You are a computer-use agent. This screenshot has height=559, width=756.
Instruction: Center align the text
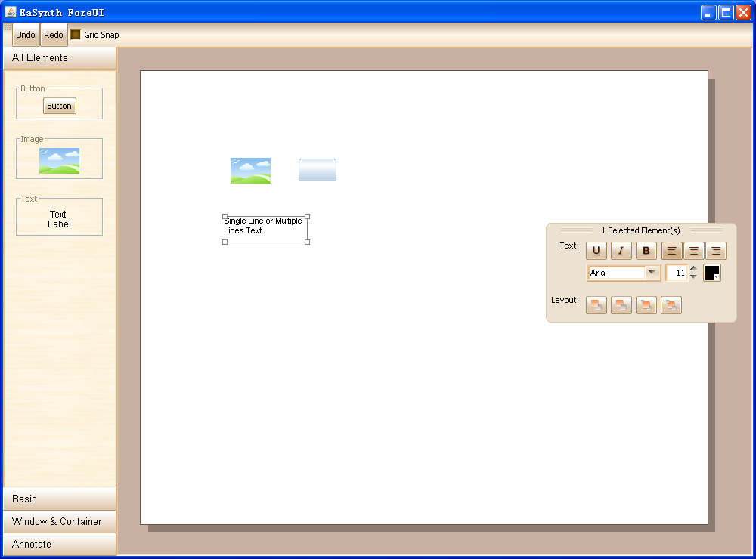[693, 251]
